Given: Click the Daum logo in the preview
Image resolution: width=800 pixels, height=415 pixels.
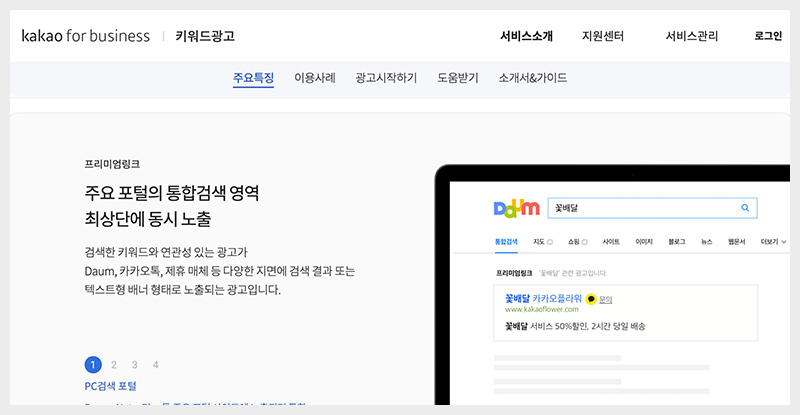Looking at the screenshot, I should [516, 208].
